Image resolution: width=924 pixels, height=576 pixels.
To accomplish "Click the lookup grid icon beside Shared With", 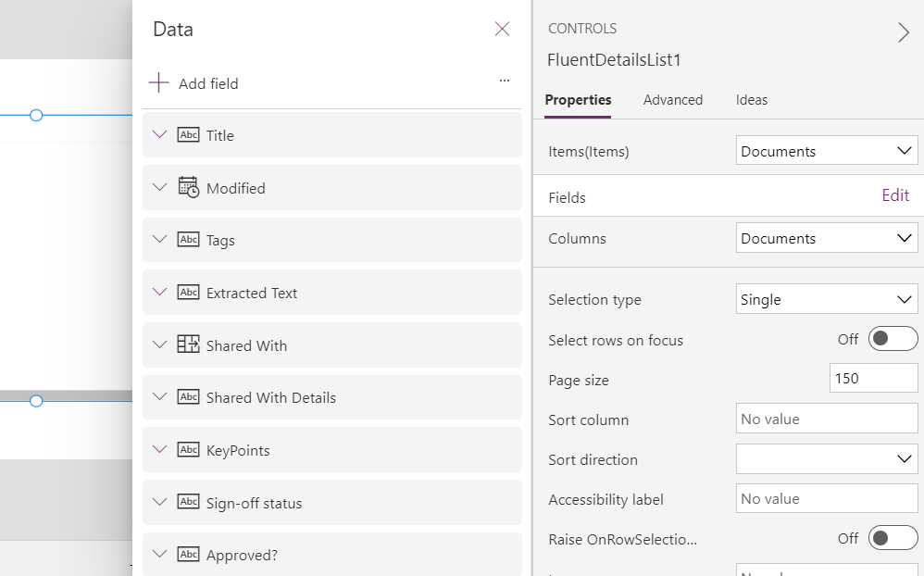I will (189, 344).
